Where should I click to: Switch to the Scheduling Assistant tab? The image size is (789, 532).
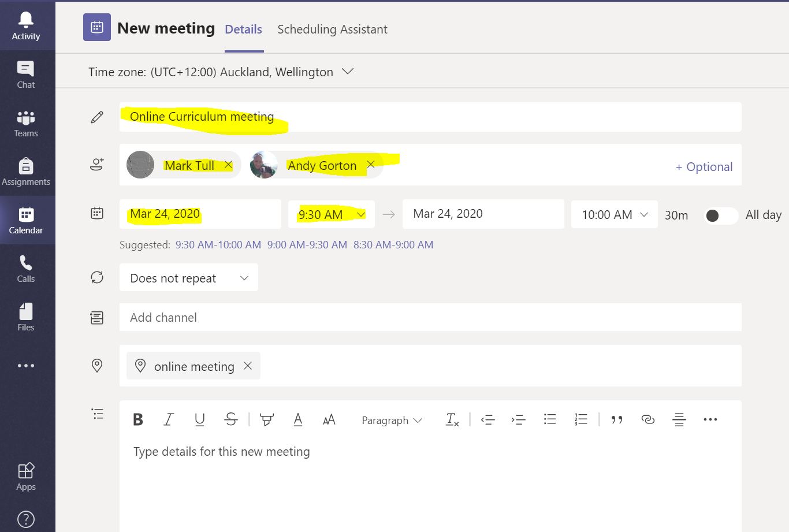click(x=332, y=29)
